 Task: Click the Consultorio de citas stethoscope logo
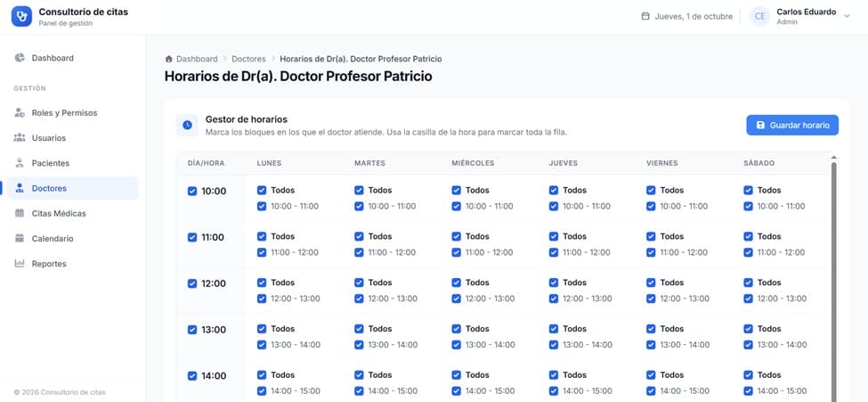21,17
